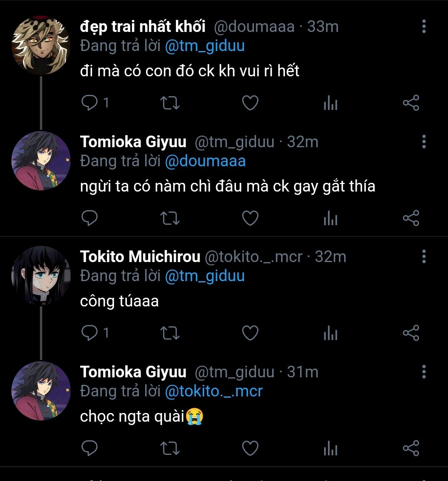View analytics for doumaaa's tweet
Screen dimensions: 448x481
pyautogui.click(x=330, y=102)
